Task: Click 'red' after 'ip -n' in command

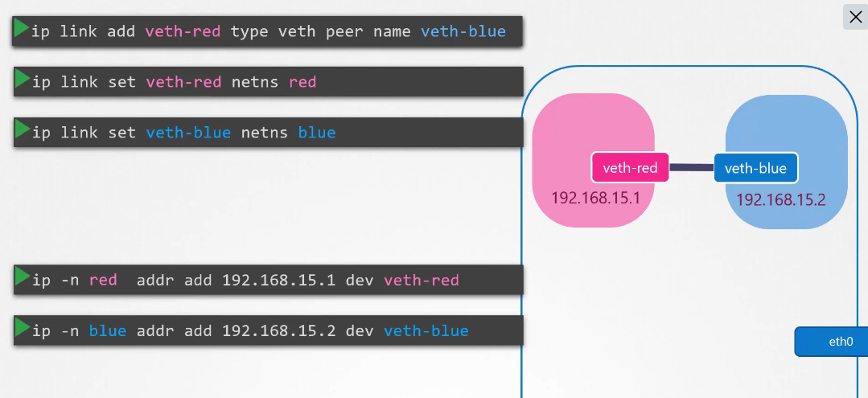Action: coord(103,281)
